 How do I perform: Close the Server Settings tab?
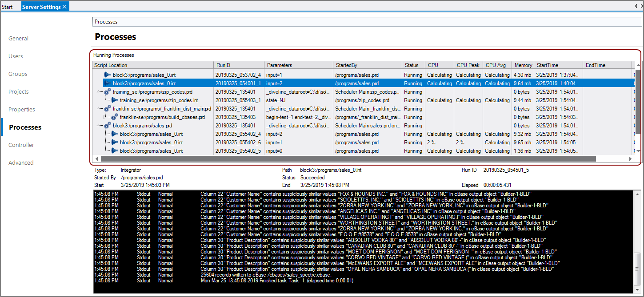click(65, 6)
